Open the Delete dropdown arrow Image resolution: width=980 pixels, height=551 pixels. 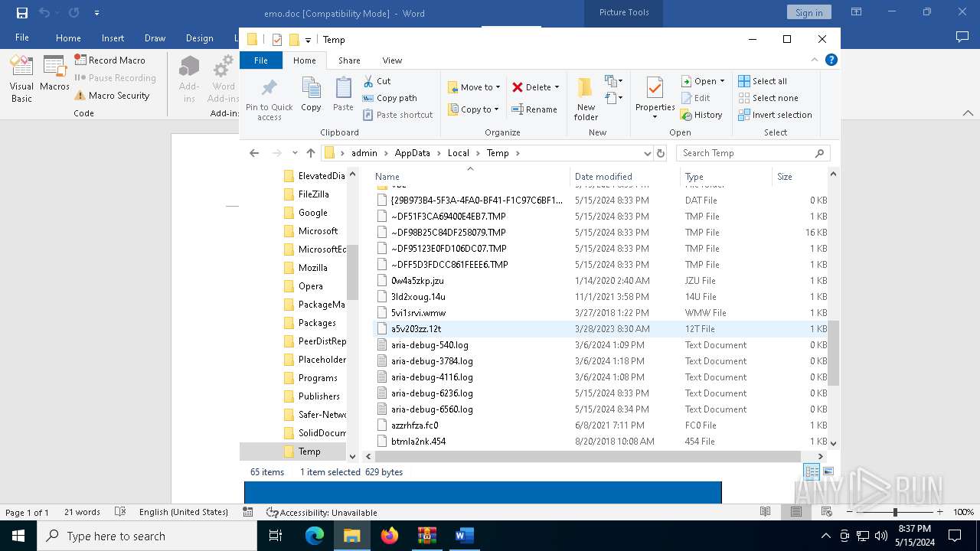[x=557, y=87]
